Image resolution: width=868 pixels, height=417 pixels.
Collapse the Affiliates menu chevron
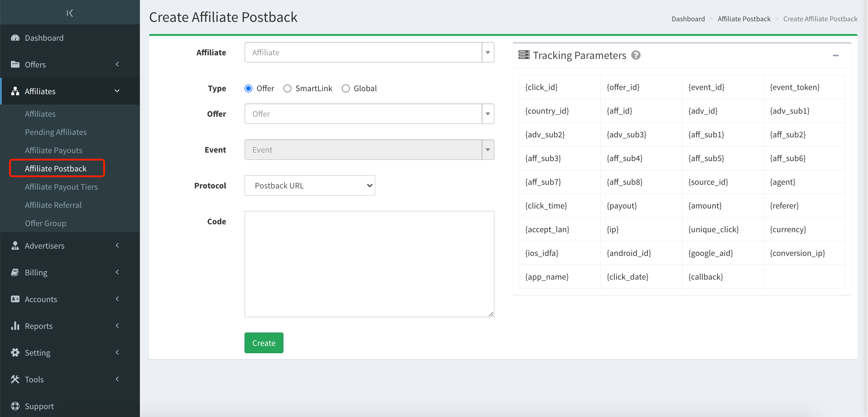[x=117, y=91]
